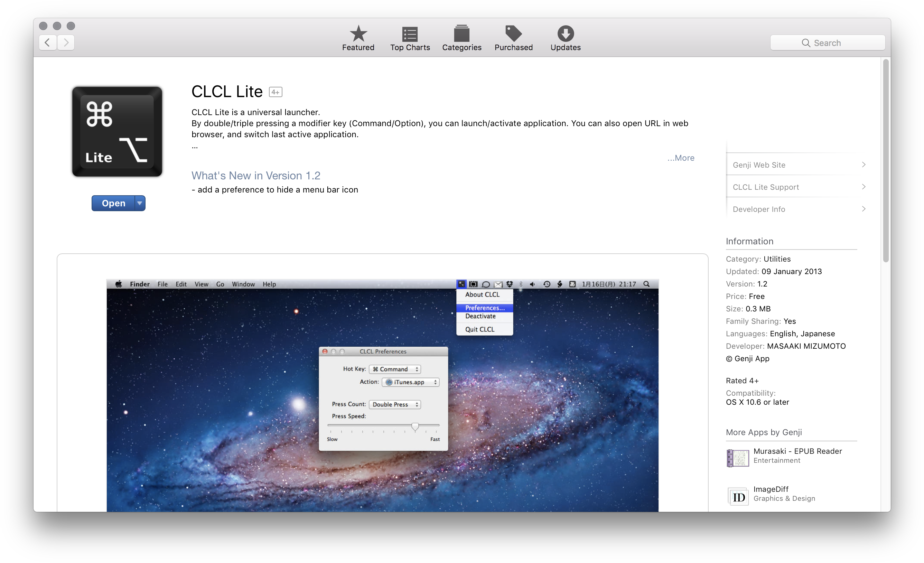Open the Featured star icon
The width and height of the screenshot is (924, 563).
click(358, 34)
